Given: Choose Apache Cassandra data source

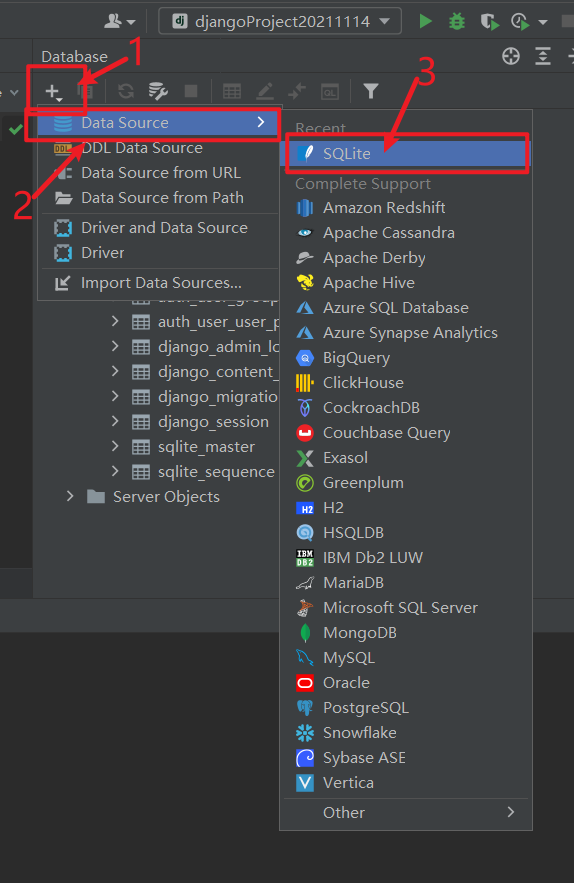Looking at the screenshot, I should tap(406, 233).
